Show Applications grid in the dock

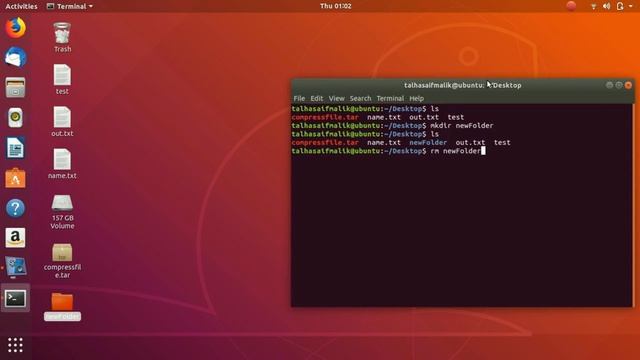(x=16, y=345)
